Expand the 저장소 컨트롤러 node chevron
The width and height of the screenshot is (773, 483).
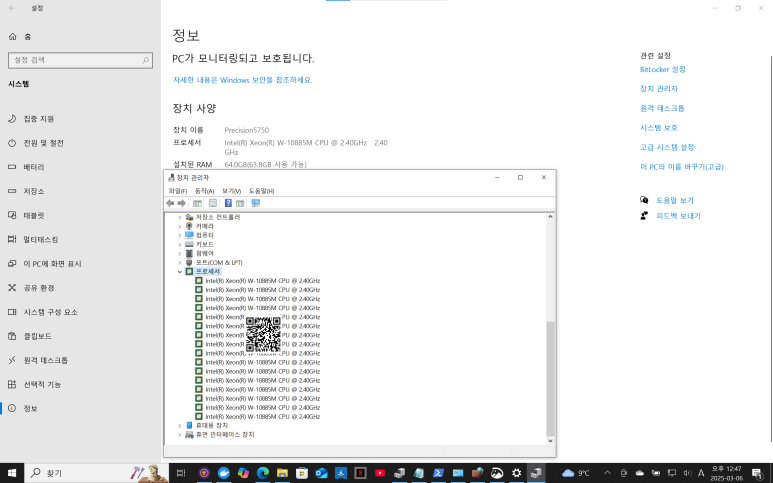click(180, 217)
